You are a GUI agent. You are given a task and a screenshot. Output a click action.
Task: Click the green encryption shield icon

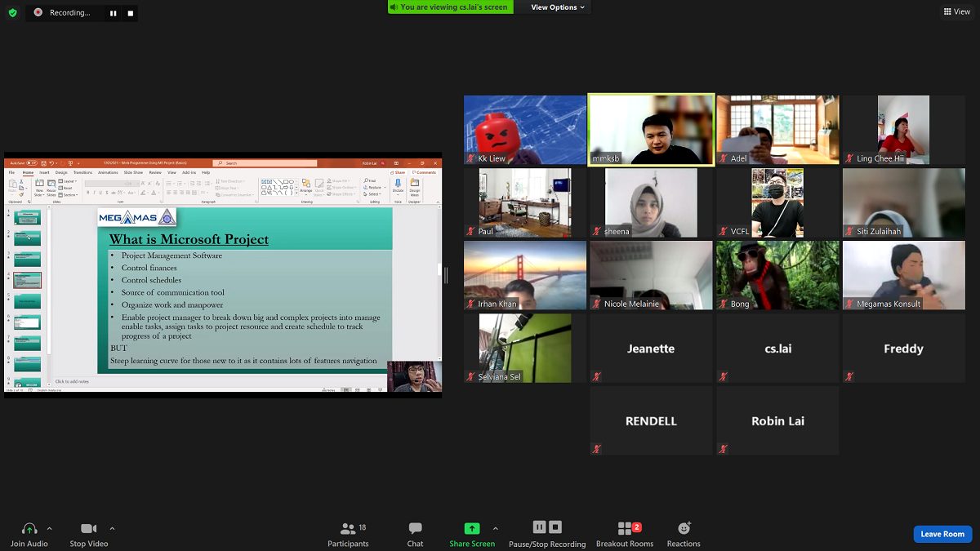click(12, 13)
